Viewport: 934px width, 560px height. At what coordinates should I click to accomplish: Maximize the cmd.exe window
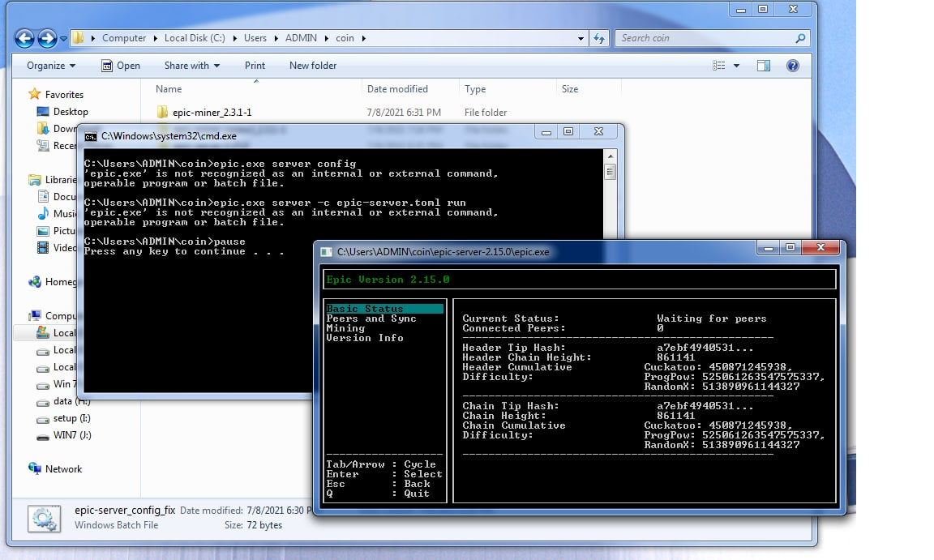coord(568,131)
